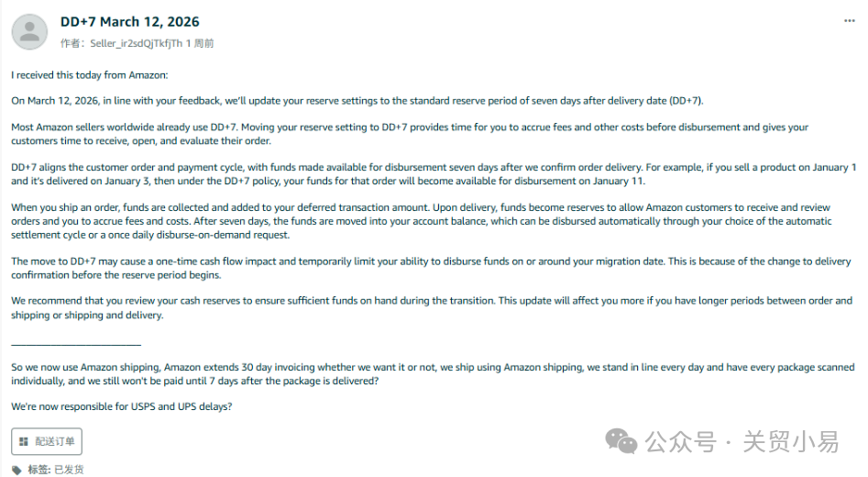The height and width of the screenshot is (477, 868).
Task: Click the 1 周前 timestamp
Action: coord(200,43)
